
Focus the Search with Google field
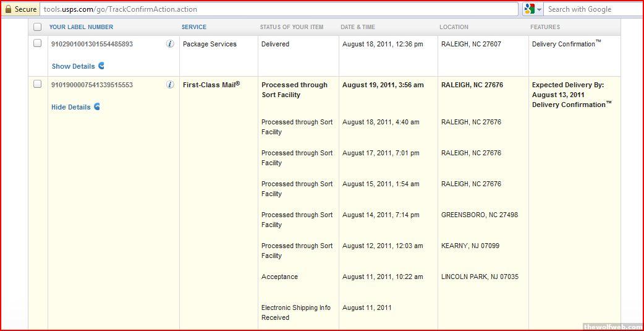593,9
